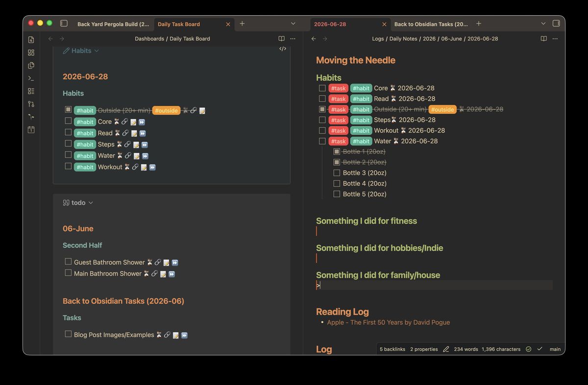Open today's daily note calendar icon

[x=31, y=130]
